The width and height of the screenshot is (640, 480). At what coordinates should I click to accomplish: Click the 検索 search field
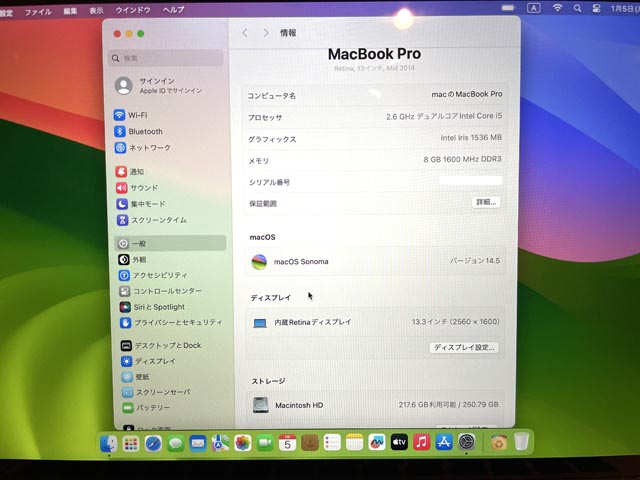[x=167, y=58]
